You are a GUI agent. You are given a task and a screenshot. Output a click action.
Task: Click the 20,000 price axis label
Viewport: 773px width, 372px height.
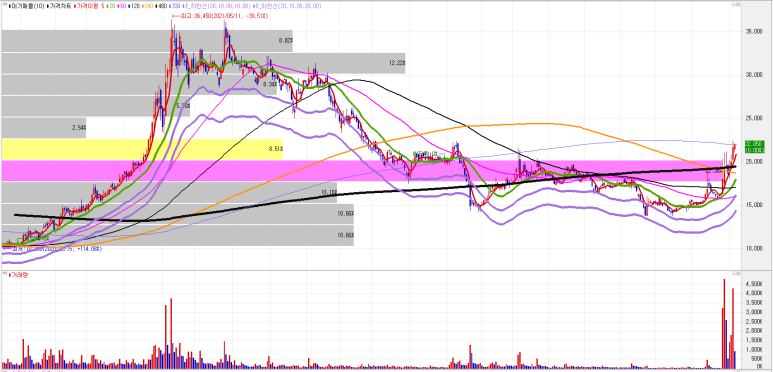755,162
